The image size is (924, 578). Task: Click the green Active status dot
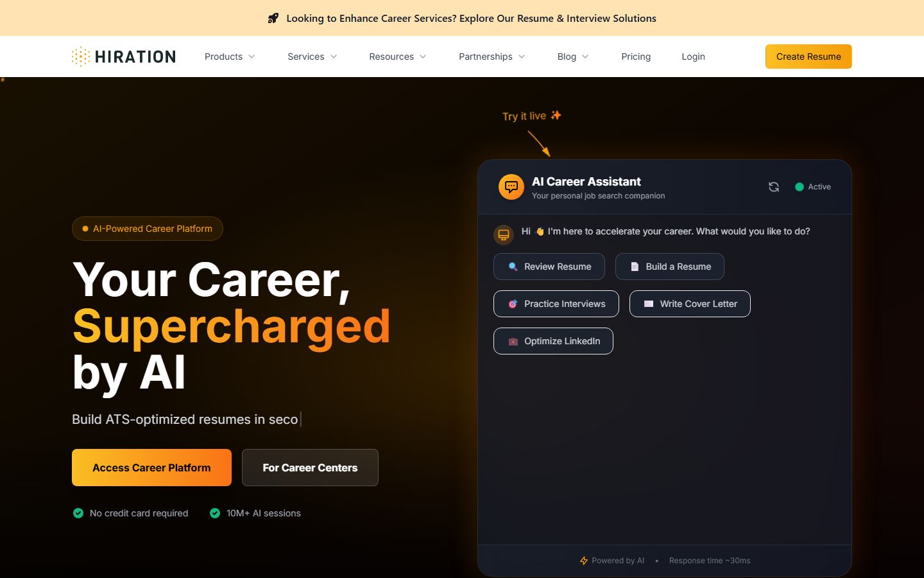(x=800, y=187)
